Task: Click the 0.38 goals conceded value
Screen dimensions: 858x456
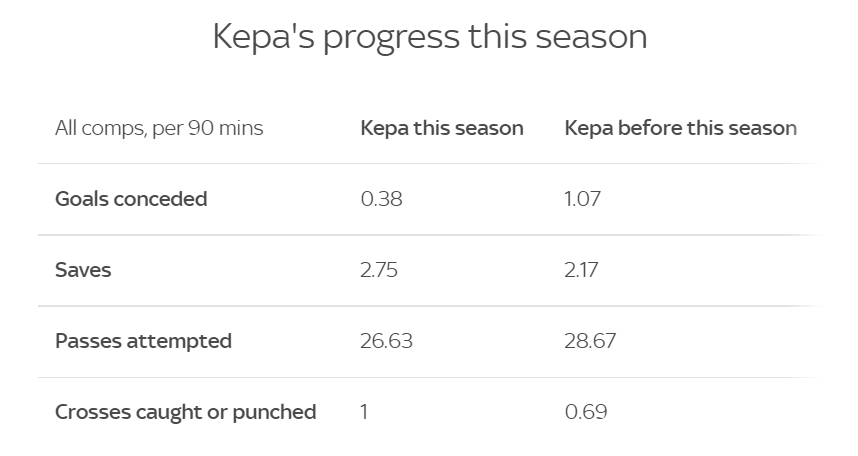Action: tap(381, 198)
